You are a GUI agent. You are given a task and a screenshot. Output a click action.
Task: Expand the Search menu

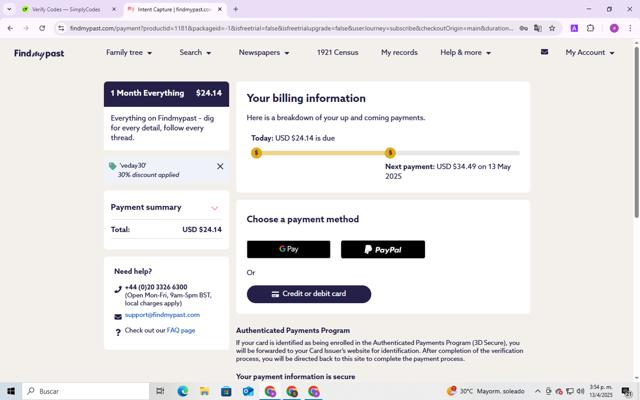coord(195,53)
